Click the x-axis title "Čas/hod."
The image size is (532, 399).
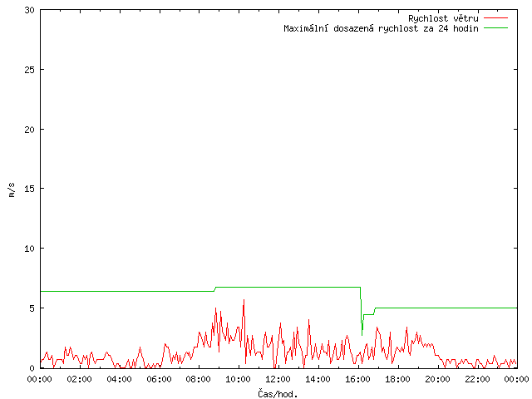click(278, 394)
